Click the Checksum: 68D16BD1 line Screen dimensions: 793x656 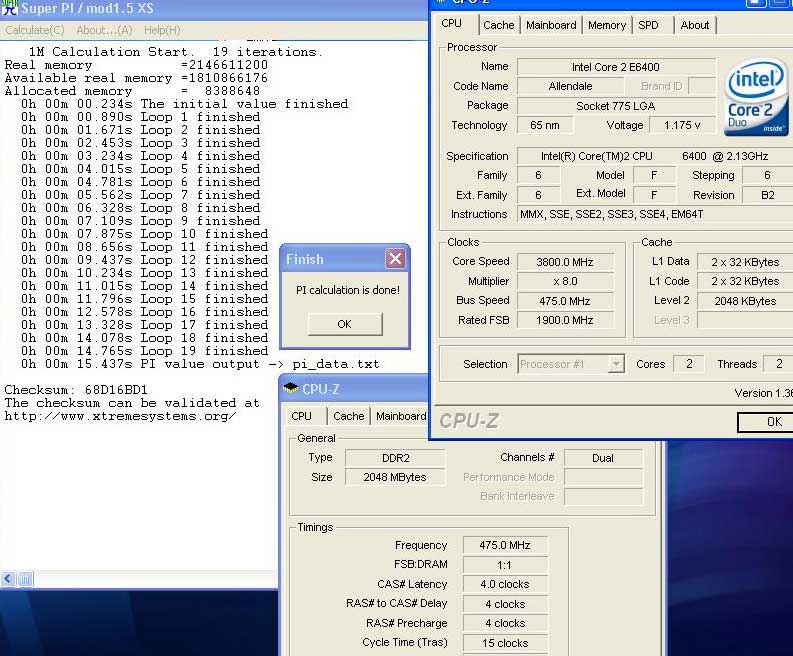click(76, 389)
